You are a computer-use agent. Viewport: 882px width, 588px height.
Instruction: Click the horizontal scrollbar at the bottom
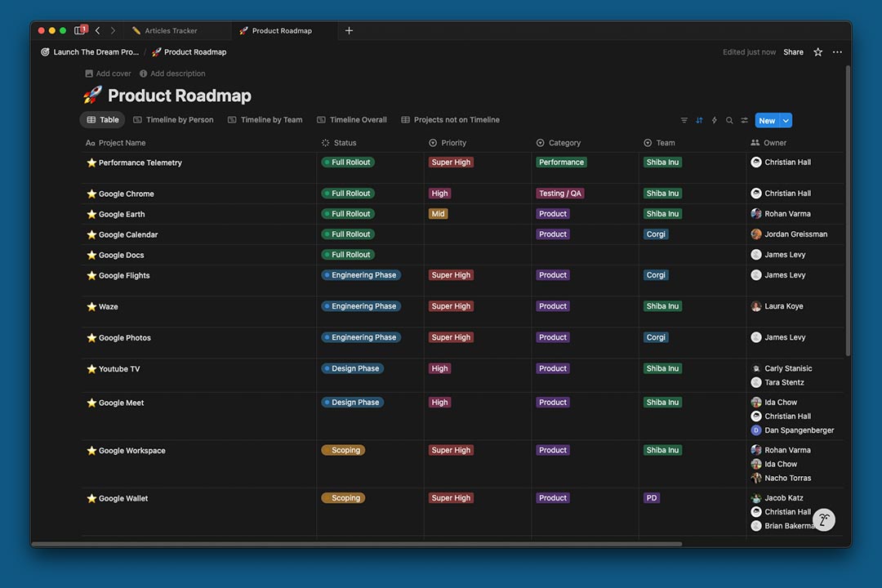pos(357,544)
